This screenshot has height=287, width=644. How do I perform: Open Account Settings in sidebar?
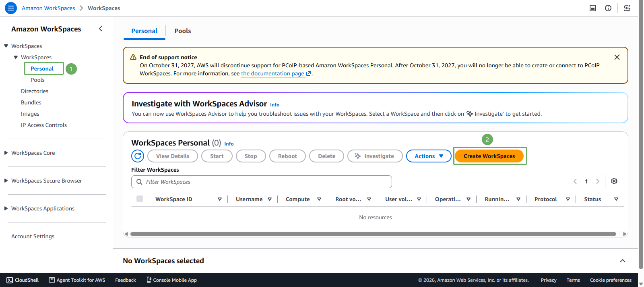coord(33,236)
